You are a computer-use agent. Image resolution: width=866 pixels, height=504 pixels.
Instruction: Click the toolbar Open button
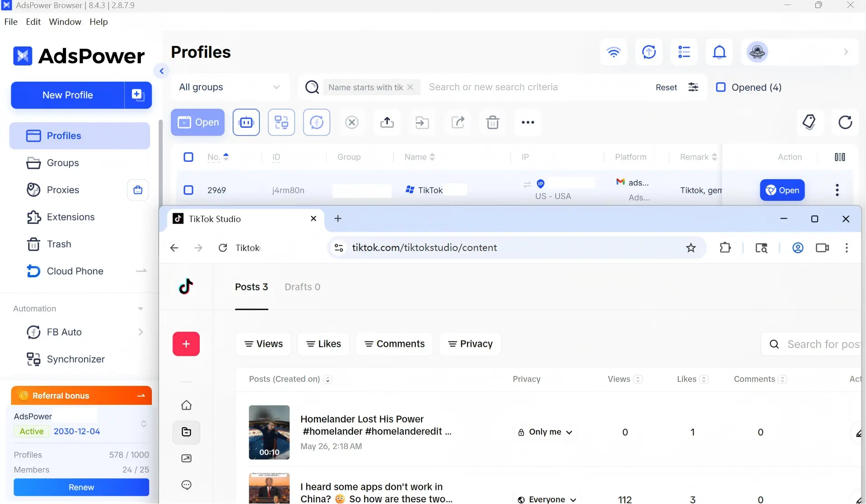click(198, 122)
